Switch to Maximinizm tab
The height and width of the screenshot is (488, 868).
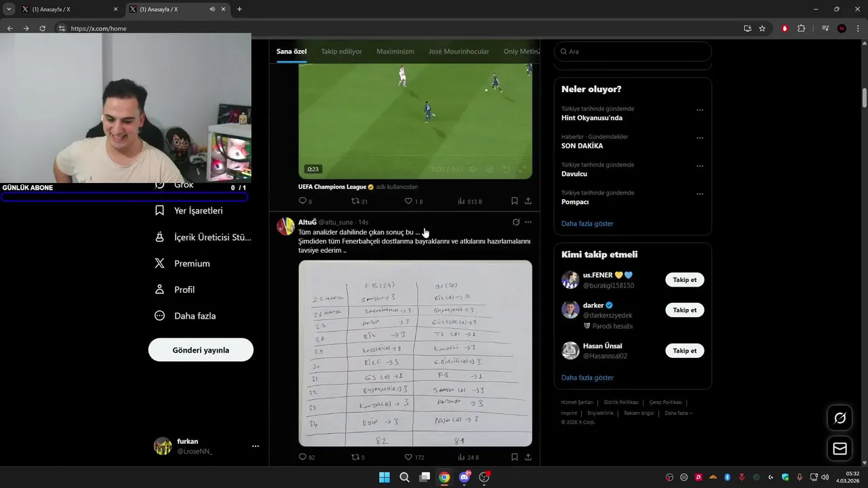coord(395,52)
